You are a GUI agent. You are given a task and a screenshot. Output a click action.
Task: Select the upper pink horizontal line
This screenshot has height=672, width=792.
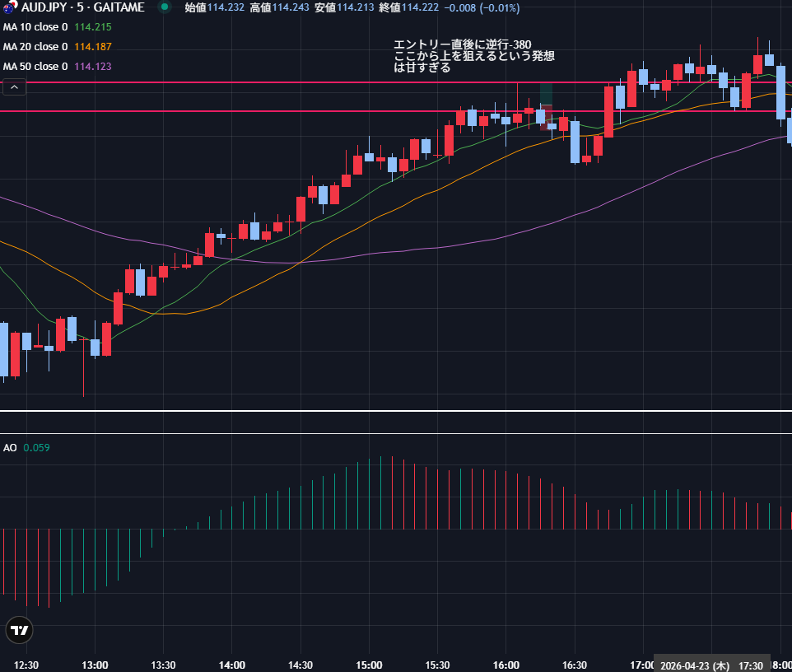pyautogui.click(x=247, y=82)
